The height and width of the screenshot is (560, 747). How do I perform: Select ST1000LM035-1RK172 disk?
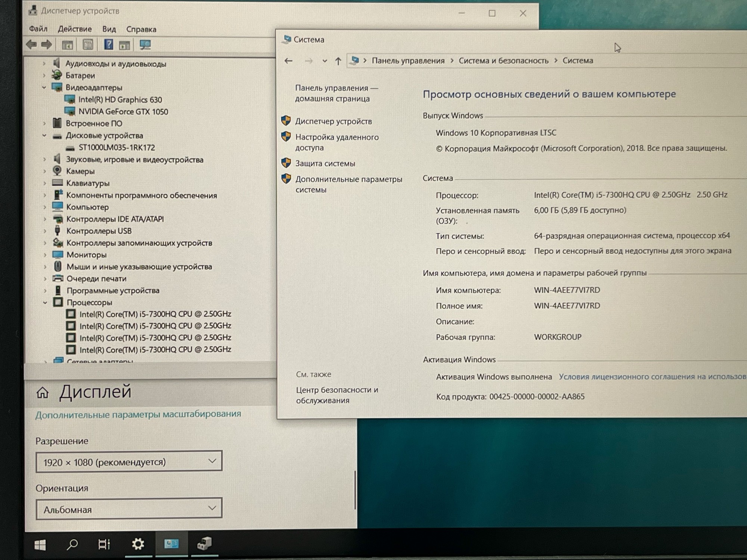pyautogui.click(x=117, y=147)
